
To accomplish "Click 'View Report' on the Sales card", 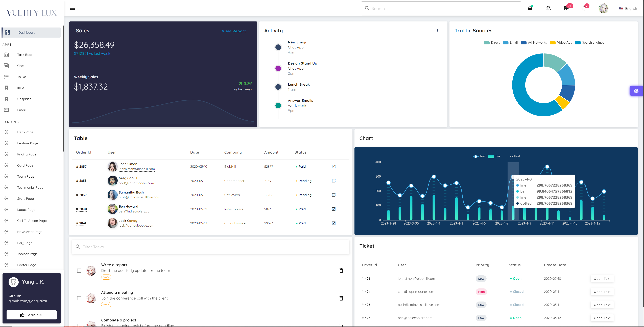I will (x=233, y=31).
